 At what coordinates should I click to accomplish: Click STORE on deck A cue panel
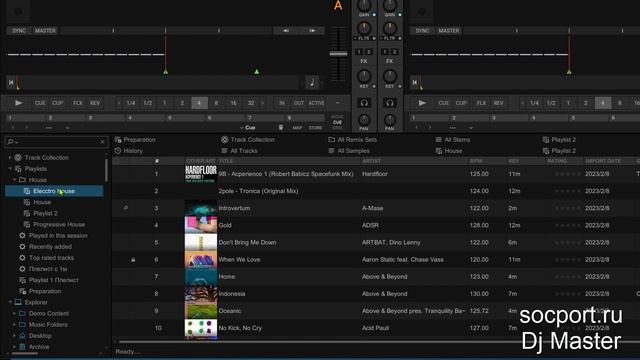(316, 128)
